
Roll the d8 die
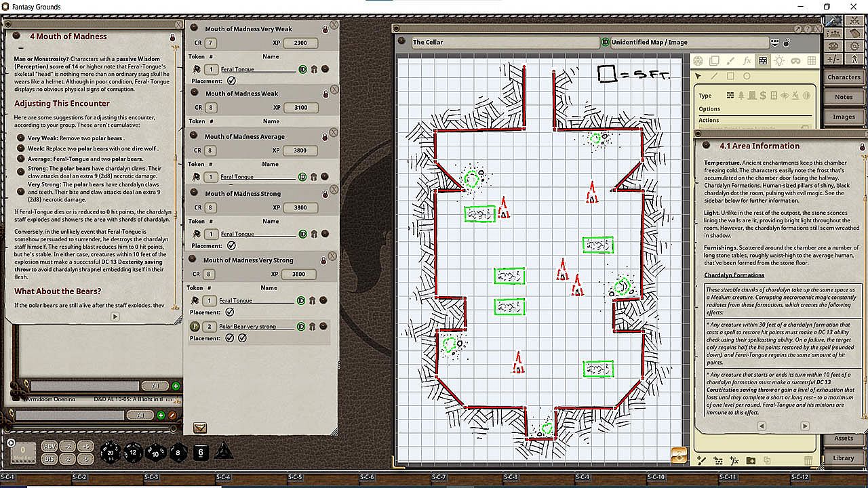click(178, 453)
